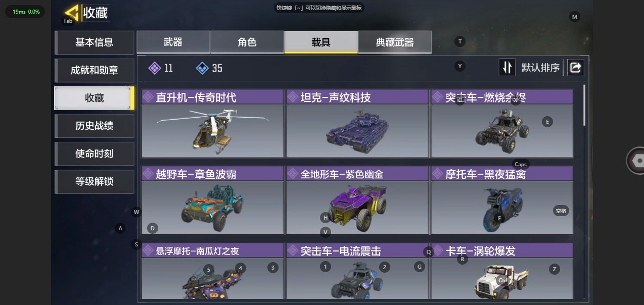This screenshot has height=305, width=644.
Task: Open 历史战绩 in the sidebar
Action: click(x=94, y=126)
